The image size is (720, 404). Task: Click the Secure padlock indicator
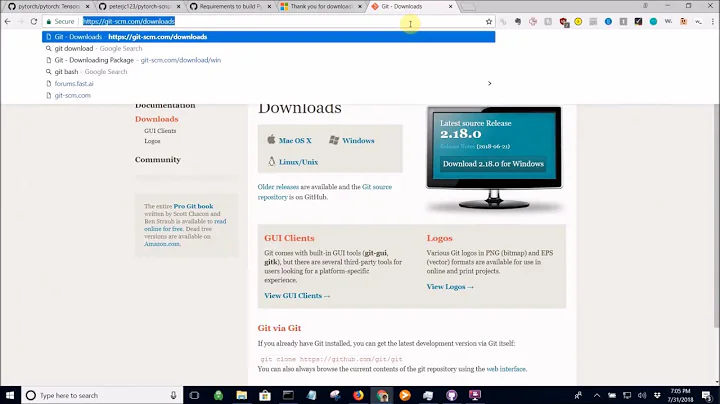pos(60,21)
